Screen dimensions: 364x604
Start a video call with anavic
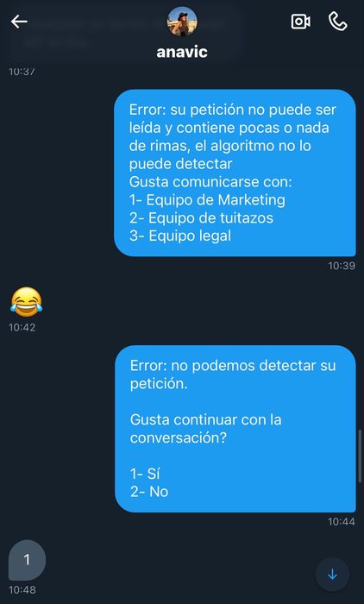300,22
